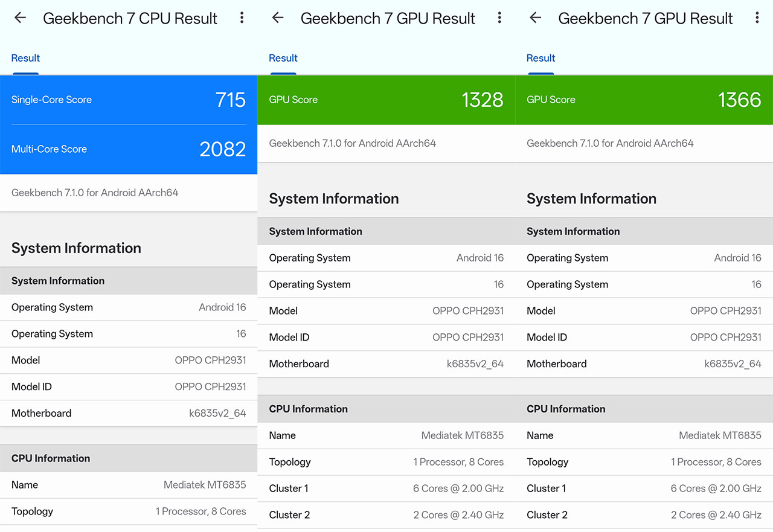Click Name Mediatek MT6835 on 1366 GPU screen
Screen dimensions: 773x532
644,435
